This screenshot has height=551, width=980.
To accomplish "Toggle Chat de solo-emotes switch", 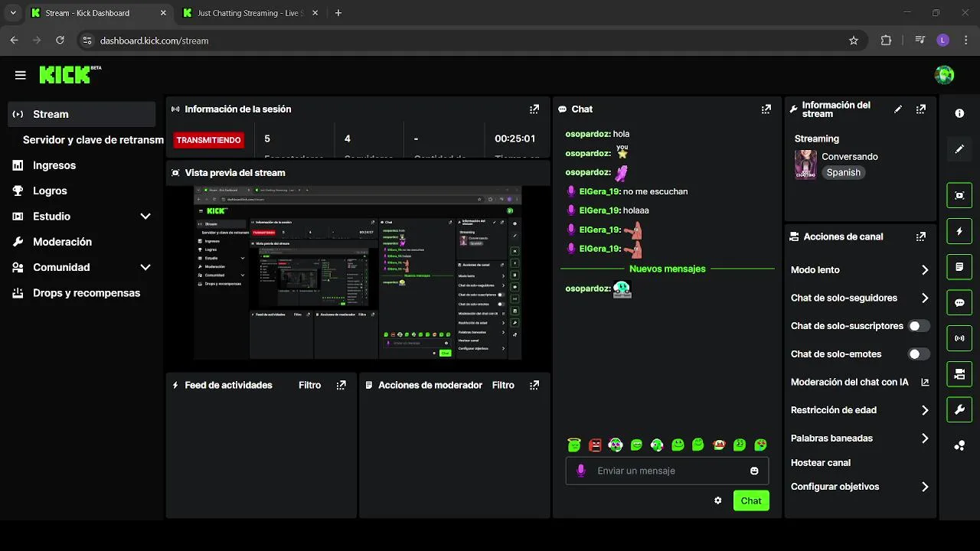I will (x=919, y=354).
